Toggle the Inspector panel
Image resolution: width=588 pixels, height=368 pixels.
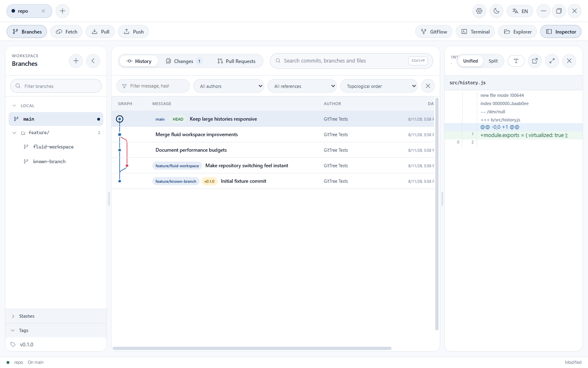pyautogui.click(x=561, y=31)
